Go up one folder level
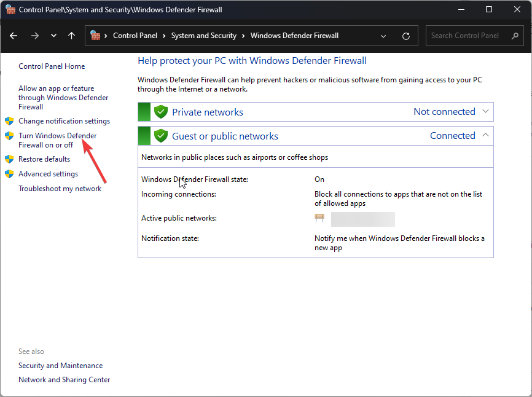This screenshot has height=397, width=532. 71,36
